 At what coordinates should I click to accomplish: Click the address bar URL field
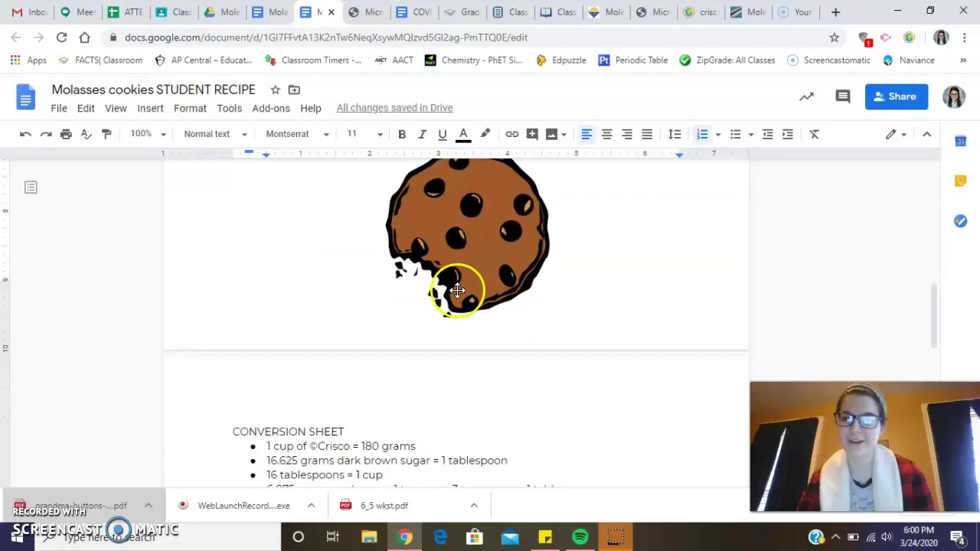pyautogui.click(x=467, y=37)
